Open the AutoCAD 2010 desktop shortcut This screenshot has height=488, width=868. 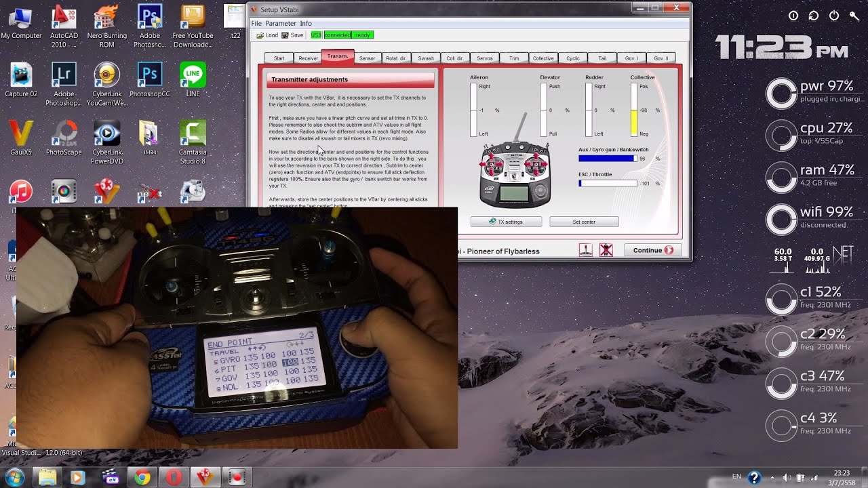coord(64,26)
